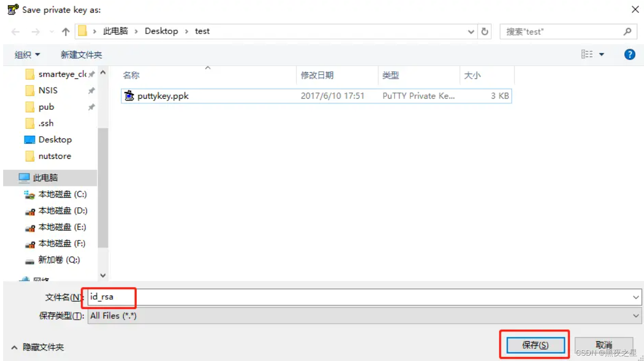Screen dimensions: 644x361
Task: Go up one folder level
Action: [66, 32]
